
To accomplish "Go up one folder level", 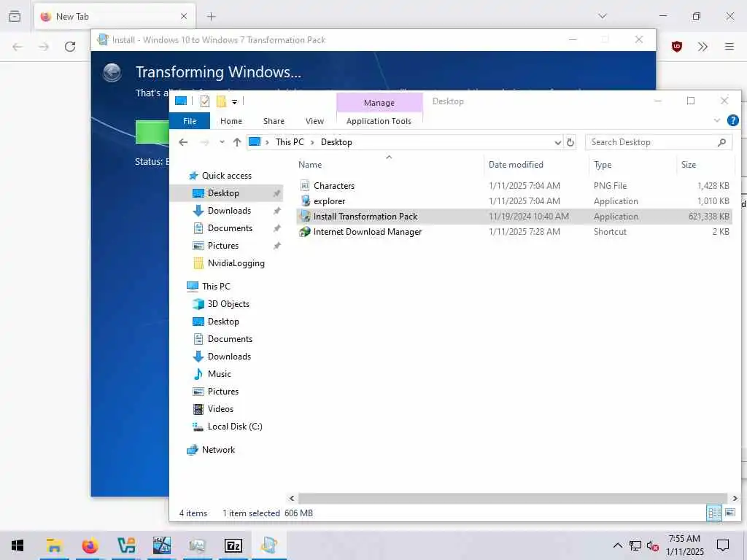I will click(237, 142).
